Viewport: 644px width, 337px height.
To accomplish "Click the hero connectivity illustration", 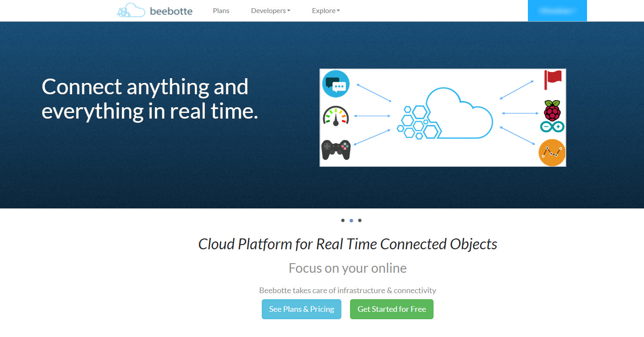I will 443,118.
